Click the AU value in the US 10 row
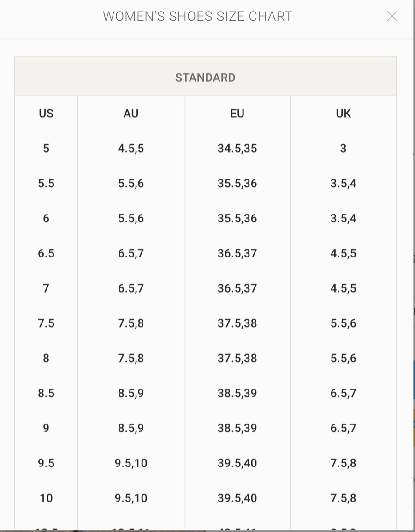Viewport: 415px width, 532px height. [x=131, y=498]
